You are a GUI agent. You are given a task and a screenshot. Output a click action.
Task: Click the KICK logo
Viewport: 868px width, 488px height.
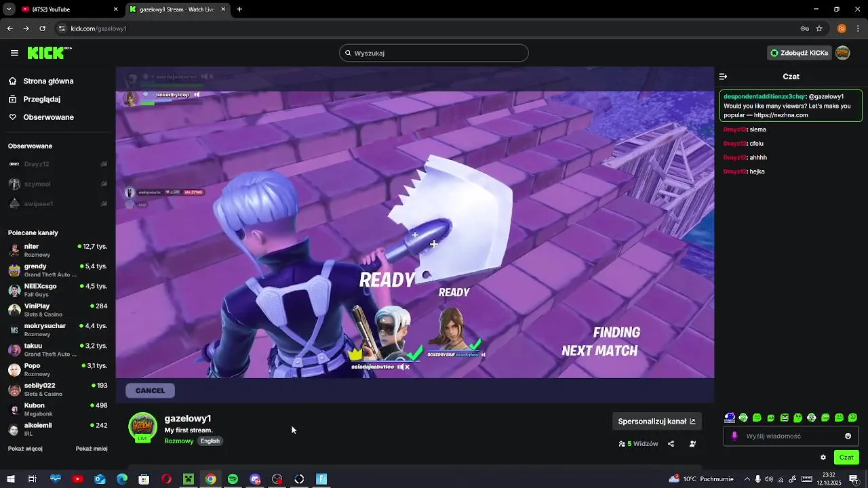coord(50,53)
